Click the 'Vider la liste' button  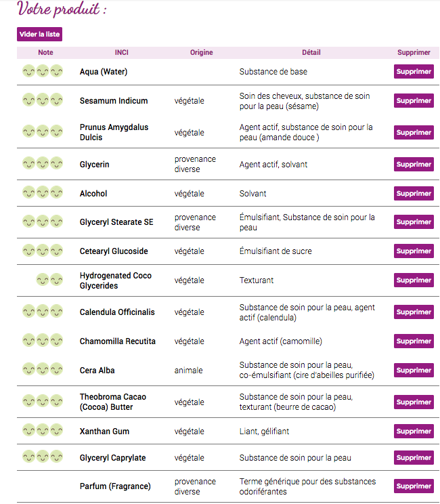(39, 35)
